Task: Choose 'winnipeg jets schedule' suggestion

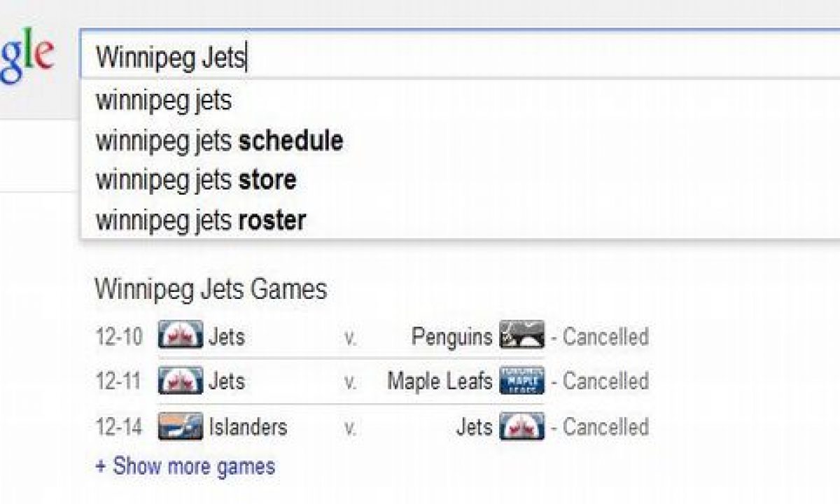Action: 219,141
